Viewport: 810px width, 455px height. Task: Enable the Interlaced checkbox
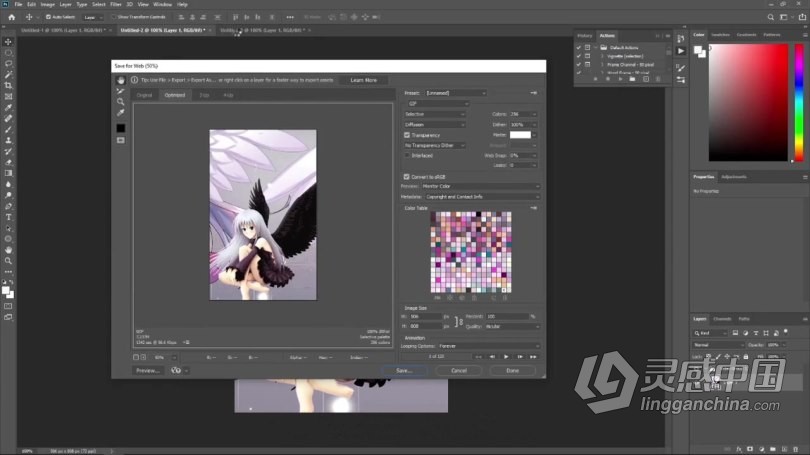(407, 155)
